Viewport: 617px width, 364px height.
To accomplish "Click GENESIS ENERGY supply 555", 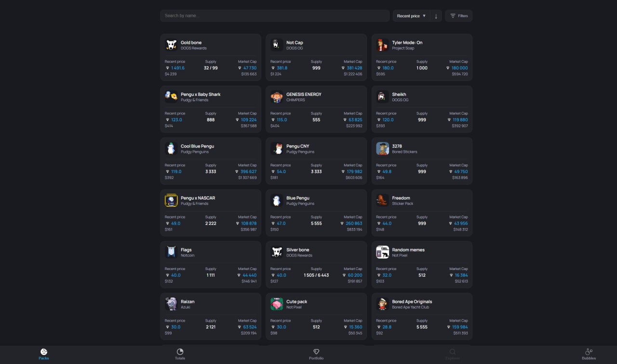I will [x=316, y=120].
